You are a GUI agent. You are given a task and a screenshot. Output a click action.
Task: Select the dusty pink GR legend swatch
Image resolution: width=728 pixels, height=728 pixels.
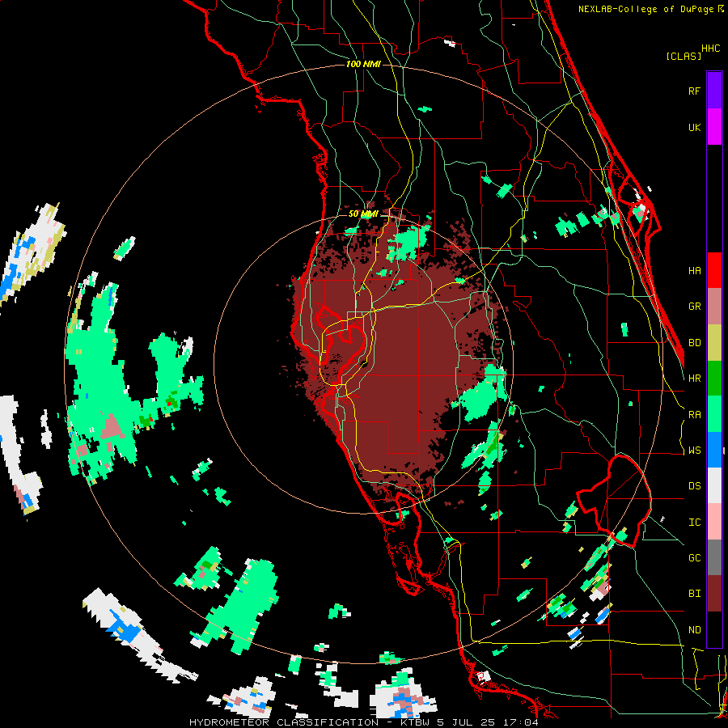(714, 307)
